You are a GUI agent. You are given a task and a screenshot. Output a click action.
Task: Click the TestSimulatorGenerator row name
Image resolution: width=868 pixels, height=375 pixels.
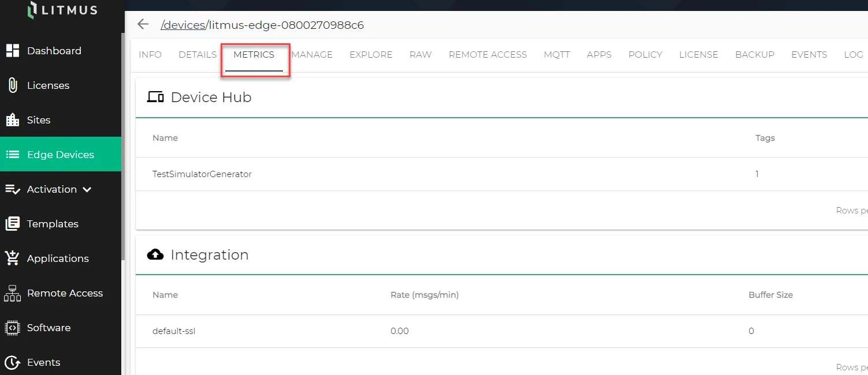click(x=202, y=174)
